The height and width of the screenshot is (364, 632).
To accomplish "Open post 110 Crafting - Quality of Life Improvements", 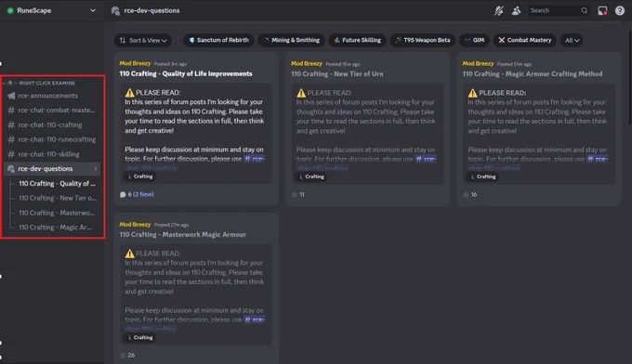I will click(186, 73).
